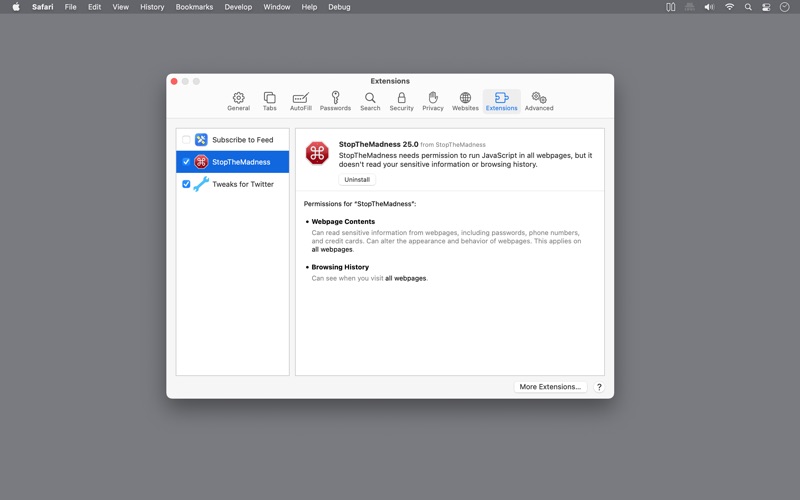Uncheck the Tweaks for Twitter checkbox
Image resolution: width=800 pixels, height=500 pixels.
tap(186, 184)
